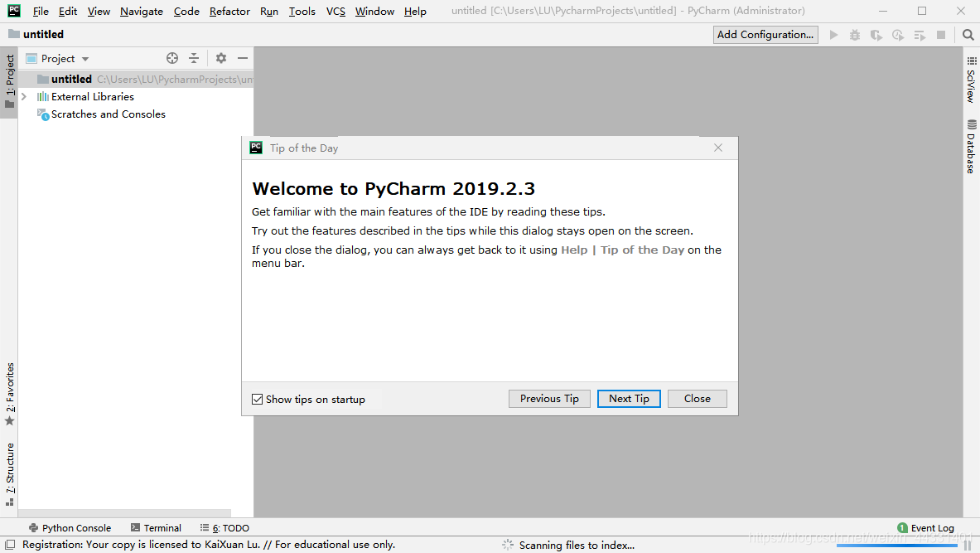Open the Event Log tab
980x553 pixels.
(925, 528)
